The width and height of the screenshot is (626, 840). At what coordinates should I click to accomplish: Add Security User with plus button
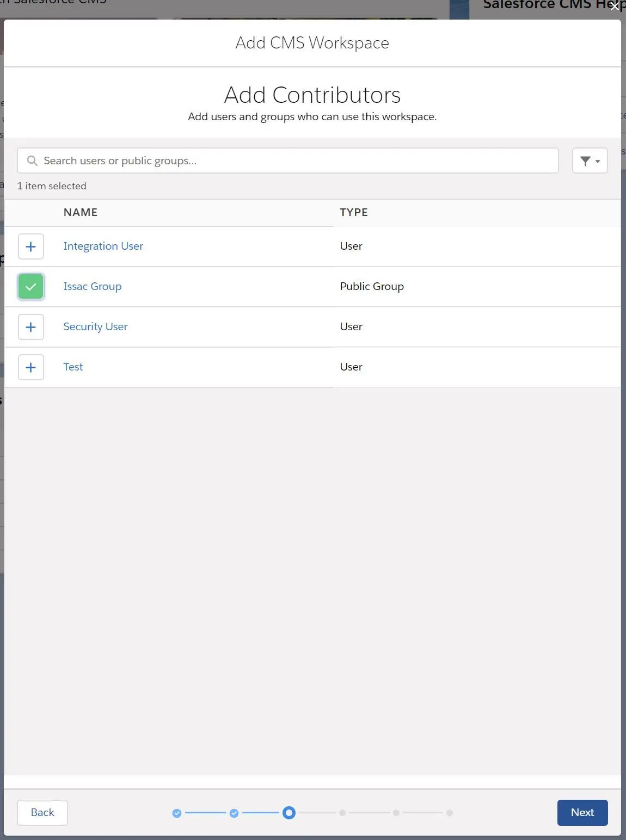click(31, 327)
